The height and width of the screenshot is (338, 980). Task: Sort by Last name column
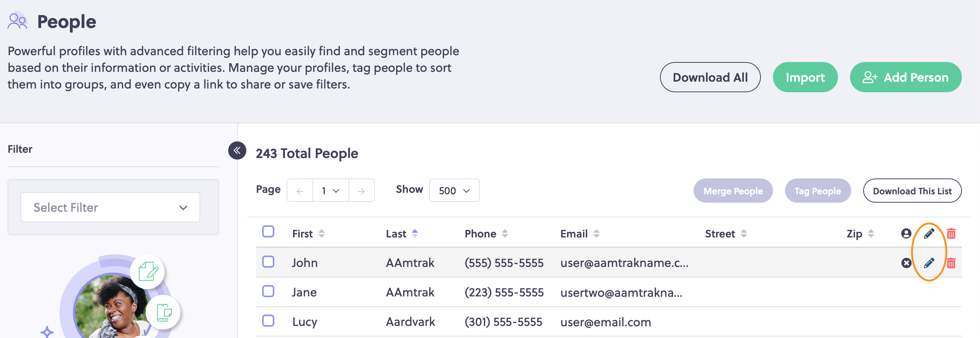(415, 233)
